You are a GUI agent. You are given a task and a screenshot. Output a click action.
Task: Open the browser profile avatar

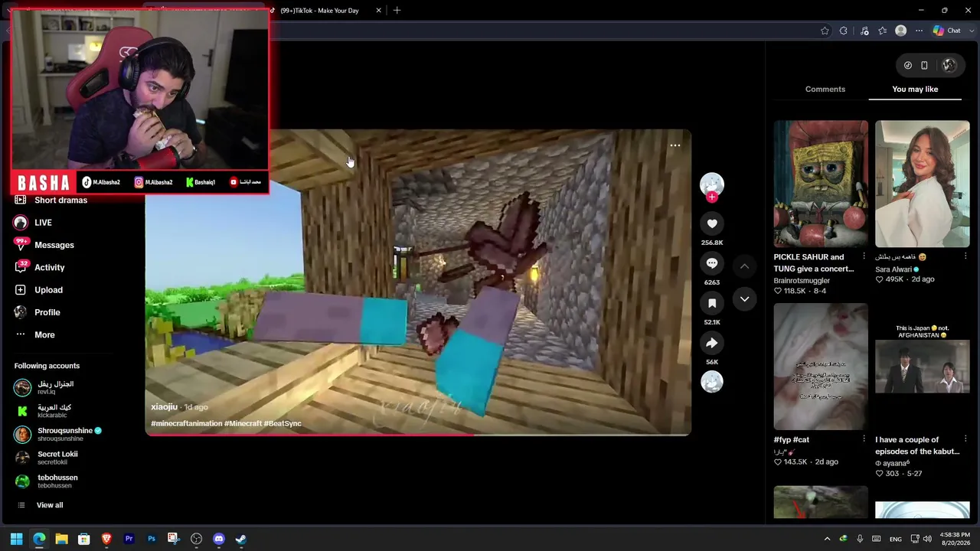(901, 31)
